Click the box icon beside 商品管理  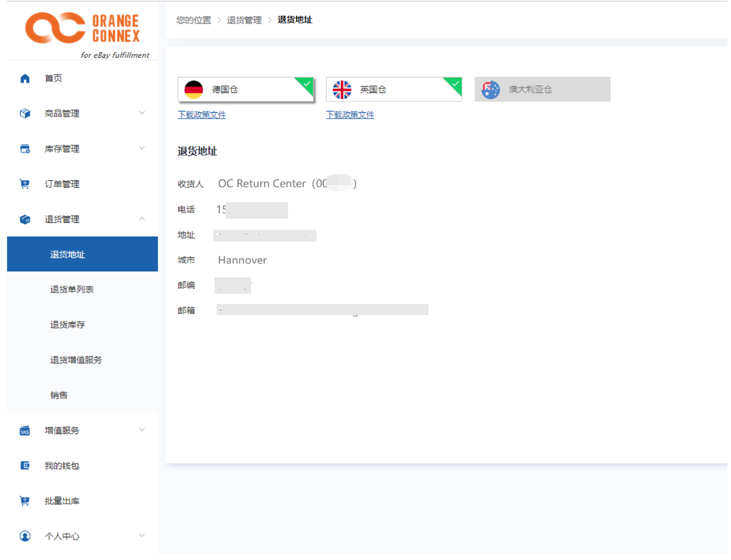click(x=25, y=114)
